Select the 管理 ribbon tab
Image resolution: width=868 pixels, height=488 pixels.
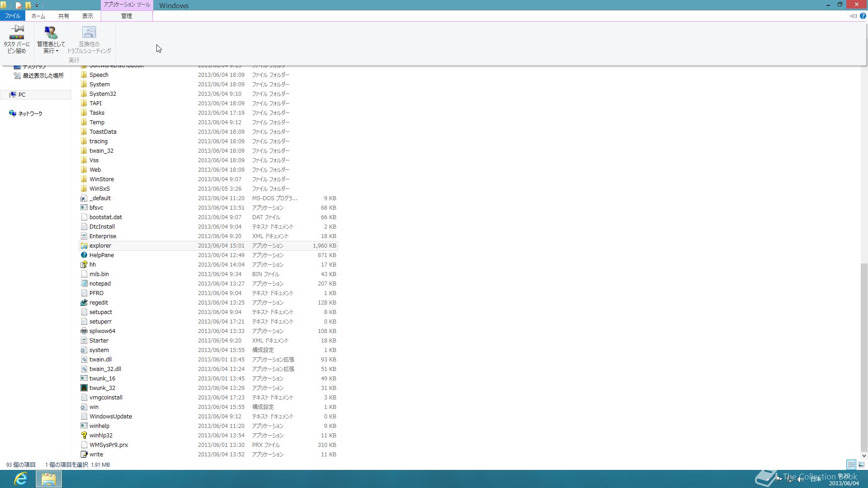[x=127, y=16]
